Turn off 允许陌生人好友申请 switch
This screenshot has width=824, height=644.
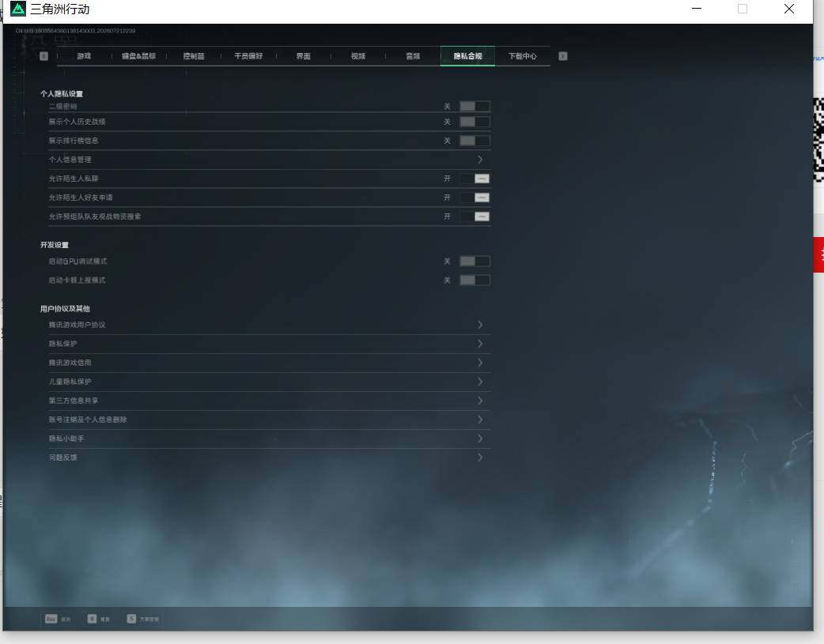click(474, 198)
